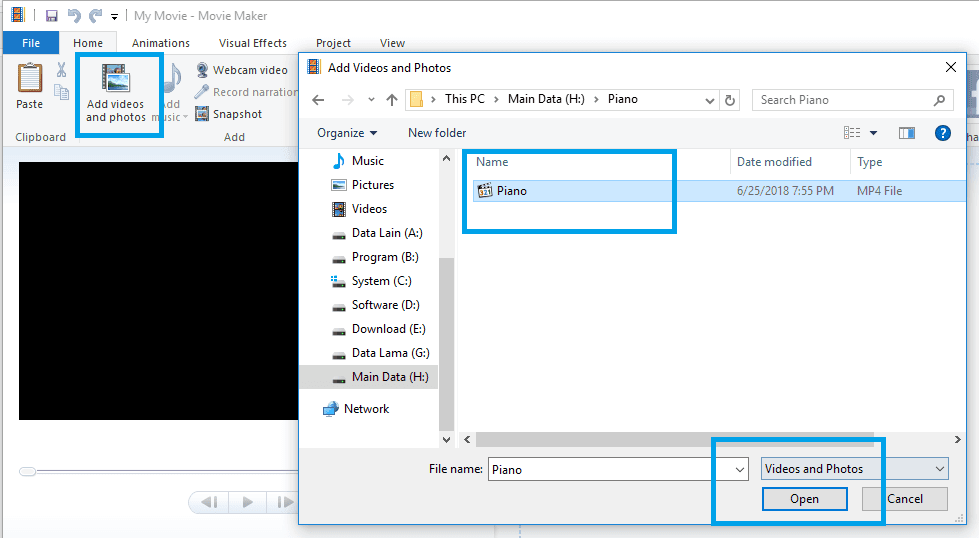Open dialog Help question mark

pos(943,133)
